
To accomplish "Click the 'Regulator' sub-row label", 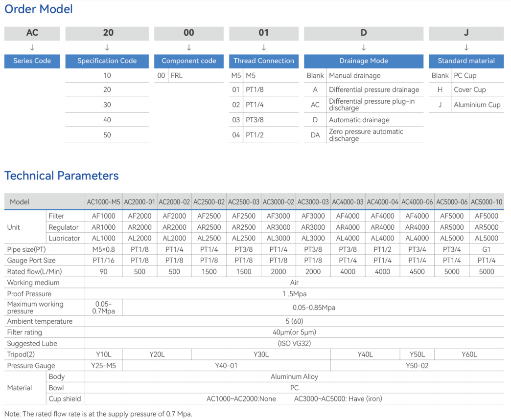I will coord(64,227).
